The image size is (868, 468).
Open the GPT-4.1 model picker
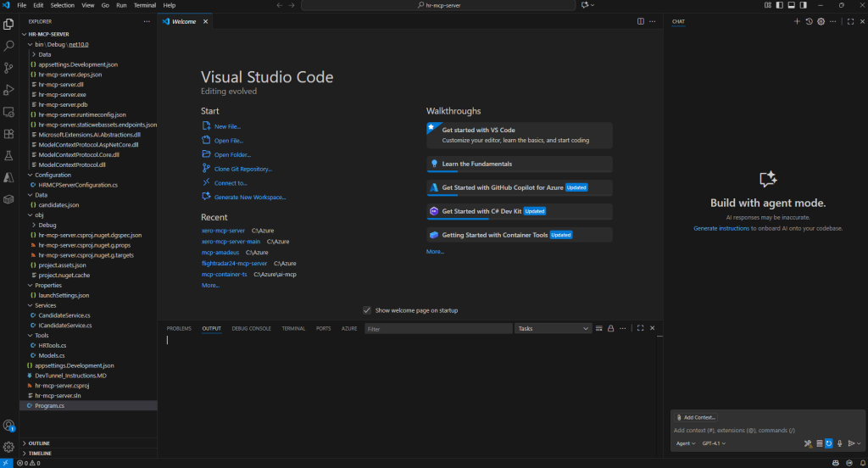(x=715, y=443)
